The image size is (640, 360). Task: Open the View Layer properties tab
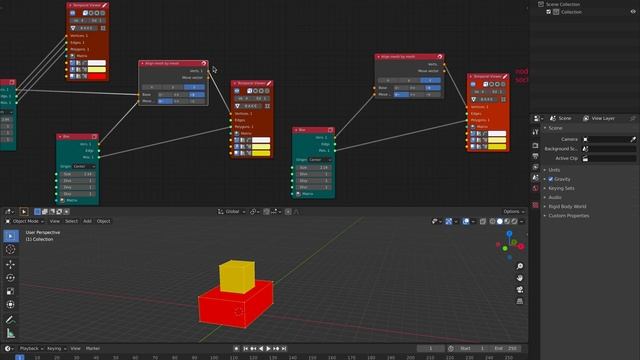(x=536, y=167)
